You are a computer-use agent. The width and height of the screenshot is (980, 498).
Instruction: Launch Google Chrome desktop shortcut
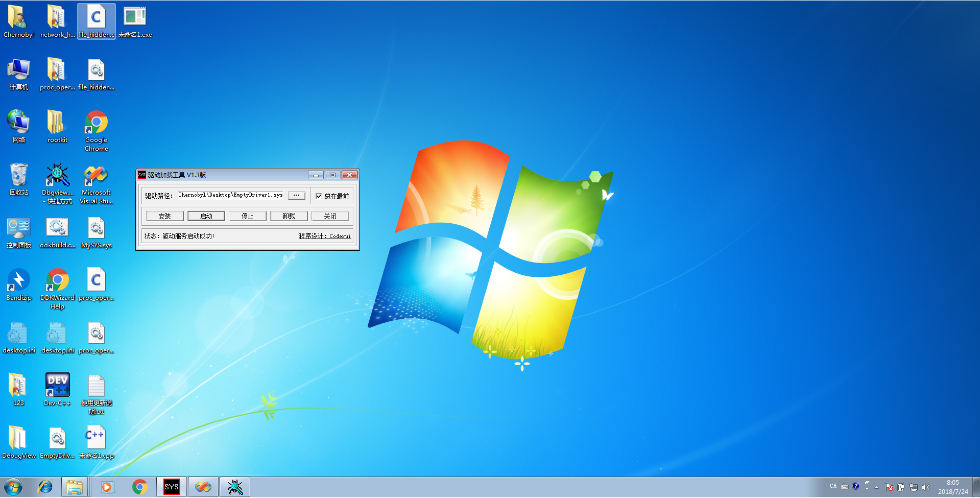[96, 131]
